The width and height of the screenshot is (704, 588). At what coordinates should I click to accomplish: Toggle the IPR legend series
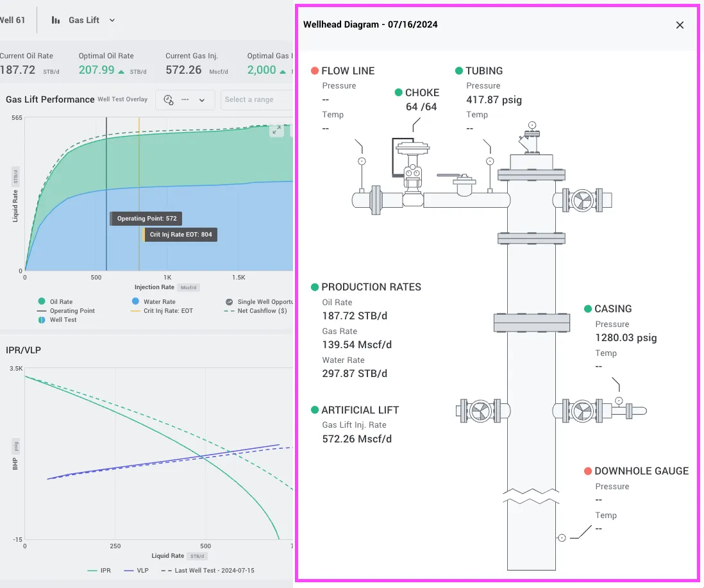tap(99, 571)
